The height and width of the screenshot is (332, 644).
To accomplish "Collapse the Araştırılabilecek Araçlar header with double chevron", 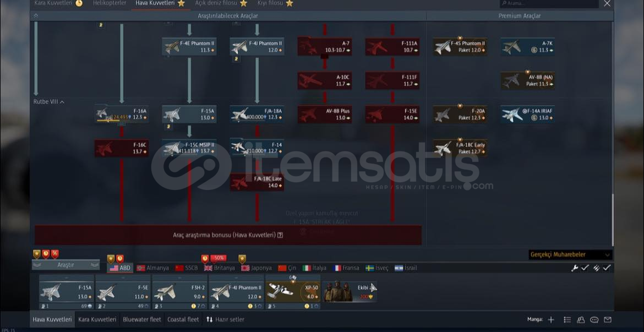I will click(36, 15).
